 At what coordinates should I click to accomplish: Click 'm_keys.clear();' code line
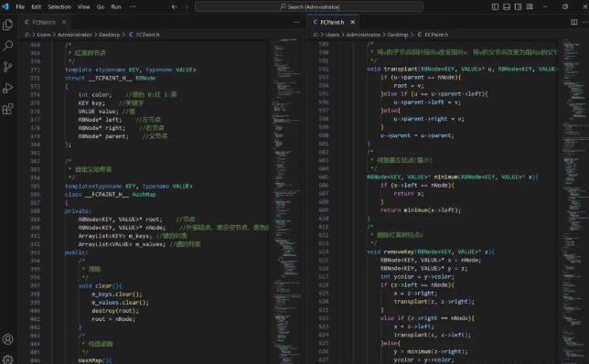(117, 294)
